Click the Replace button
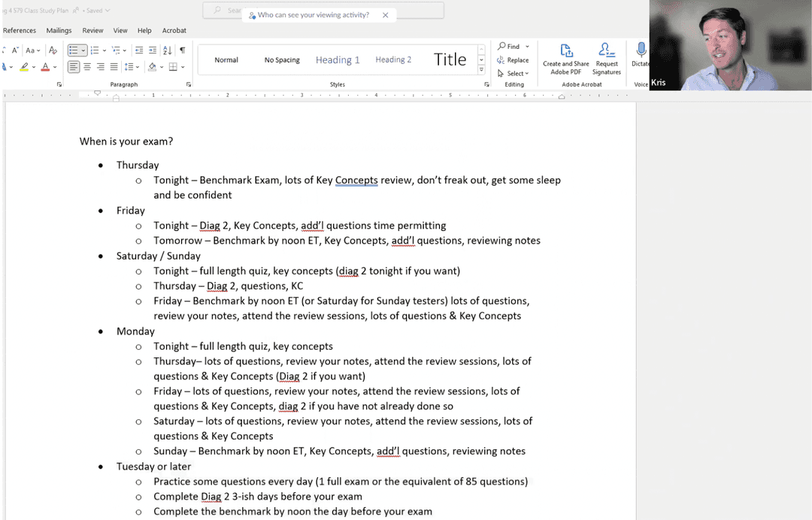Viewport: 812px width, 520px height. (x=513, y=60)
